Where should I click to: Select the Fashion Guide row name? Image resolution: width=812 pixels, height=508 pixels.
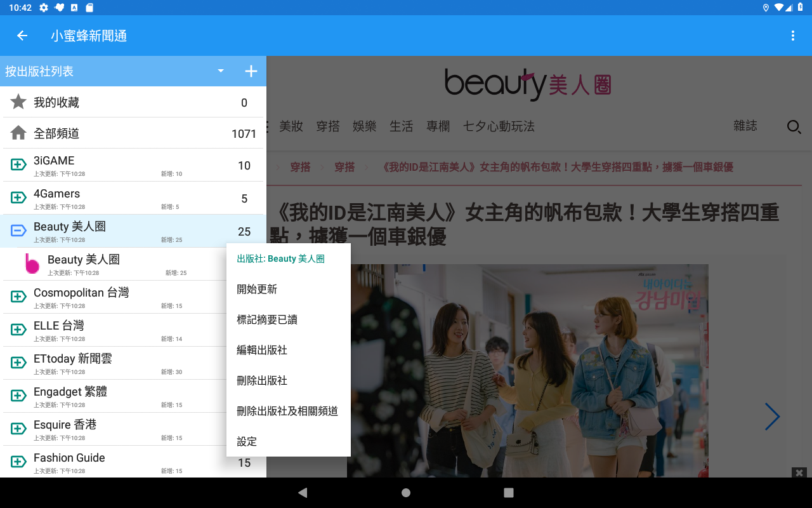point(69,458)
